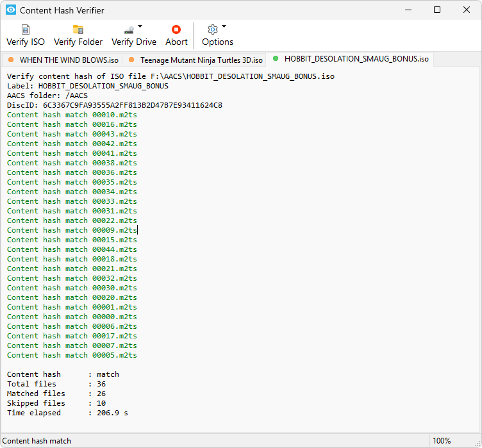
Task: Expand the Verify Drive dropdown arrow
Action: pos(140,26)
